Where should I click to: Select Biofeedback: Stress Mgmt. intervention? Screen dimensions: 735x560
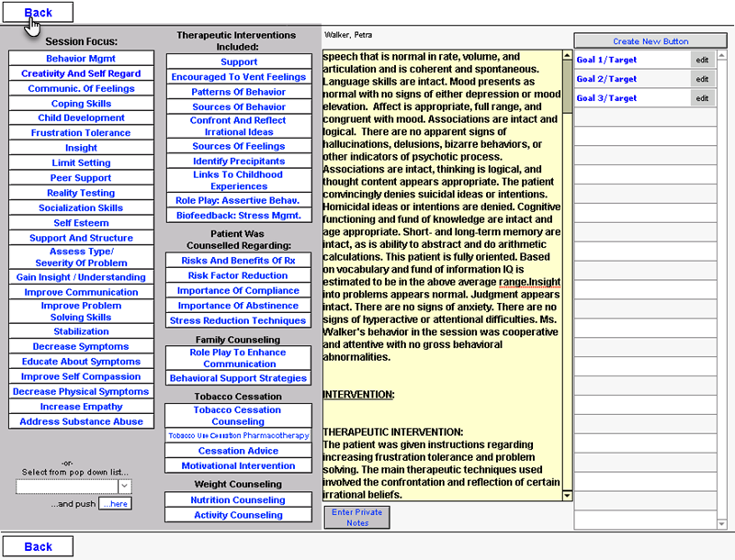[238, 215]
